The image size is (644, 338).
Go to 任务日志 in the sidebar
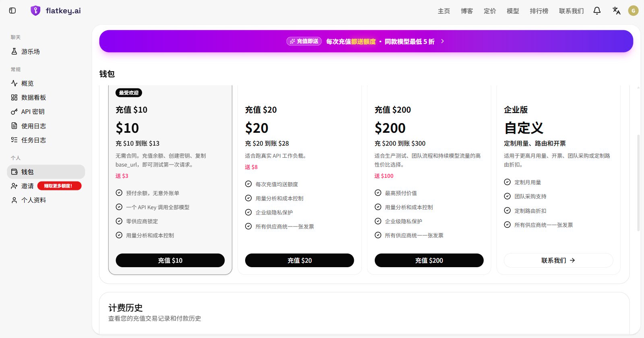(x=46, y=140)
